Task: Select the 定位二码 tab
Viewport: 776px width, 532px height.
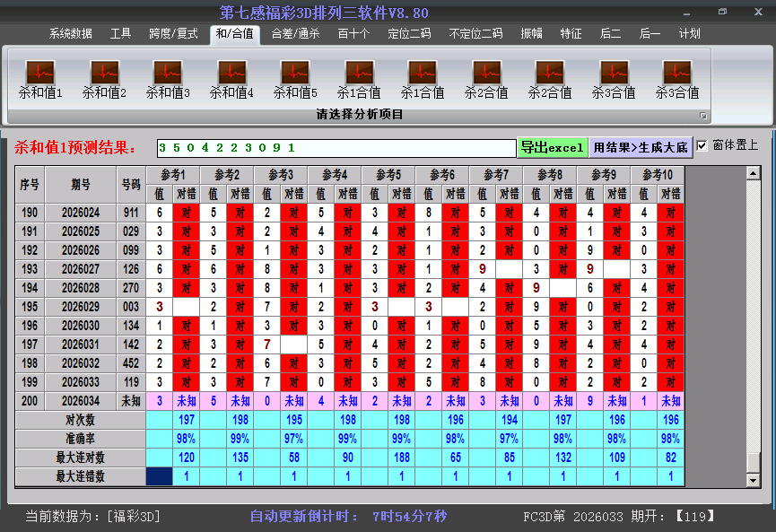Action: pyautogui.click(x=409, y=34)
